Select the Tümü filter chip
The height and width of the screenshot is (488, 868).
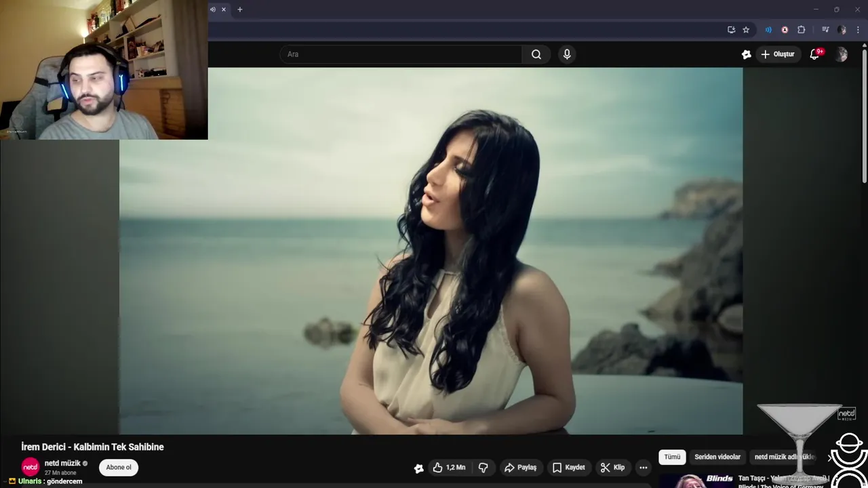click(672, 457)
